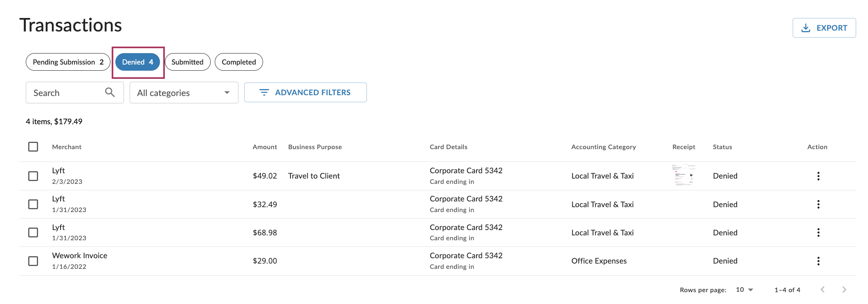868x304 pixels.
Task: Switch to Pending Submission tab
Action: point(68,62)
